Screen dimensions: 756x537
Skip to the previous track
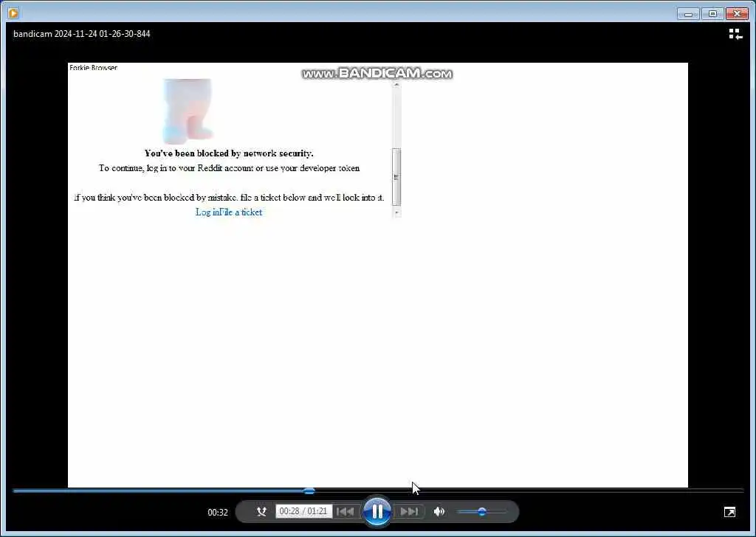[346, 511]
